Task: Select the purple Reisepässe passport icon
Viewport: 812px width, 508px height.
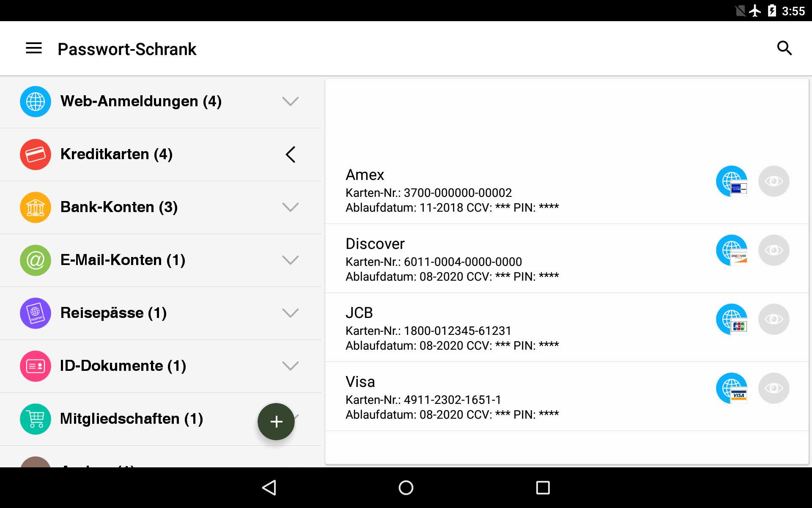Action: [36, 313]
